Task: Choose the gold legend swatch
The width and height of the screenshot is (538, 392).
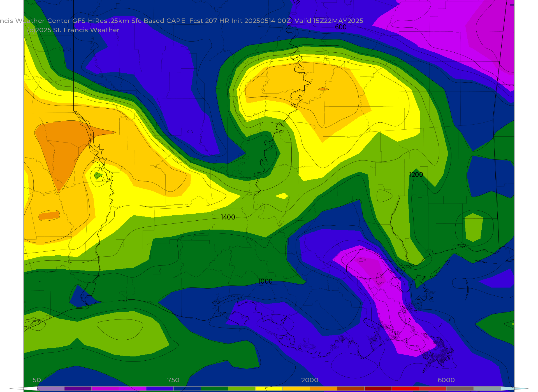Action: point(296,388)
